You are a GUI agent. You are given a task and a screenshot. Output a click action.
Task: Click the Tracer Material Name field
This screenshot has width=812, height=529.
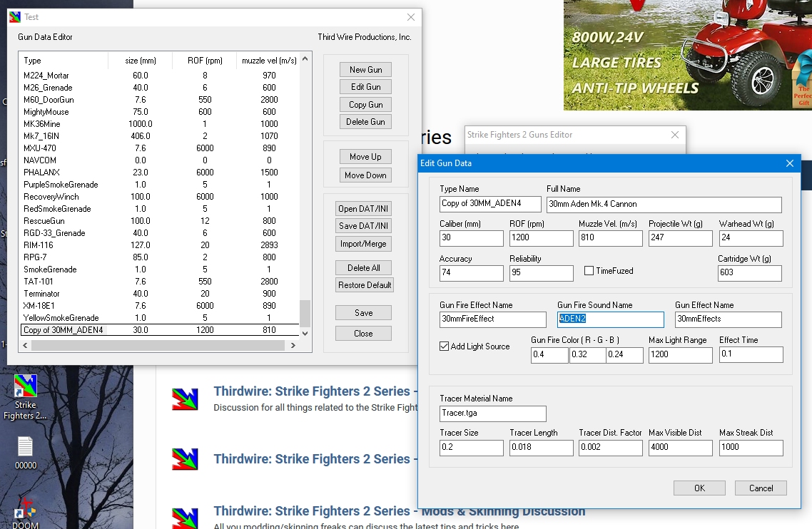(x=493, y=414)
